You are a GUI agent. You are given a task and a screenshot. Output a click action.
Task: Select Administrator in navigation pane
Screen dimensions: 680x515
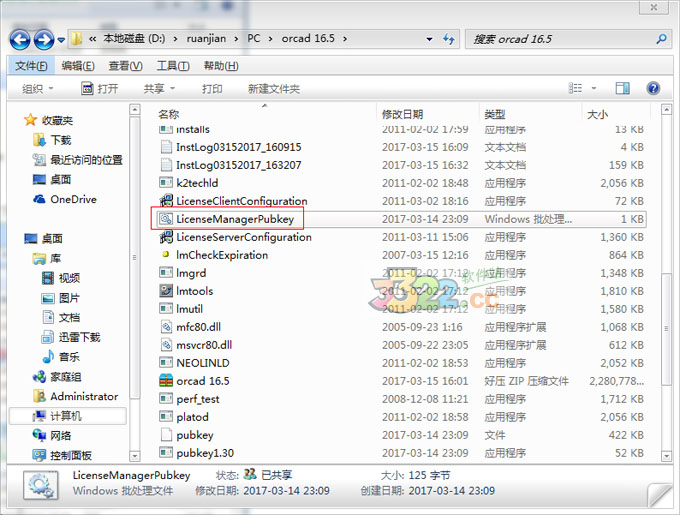pyautogui.click(x=84, y=397)
